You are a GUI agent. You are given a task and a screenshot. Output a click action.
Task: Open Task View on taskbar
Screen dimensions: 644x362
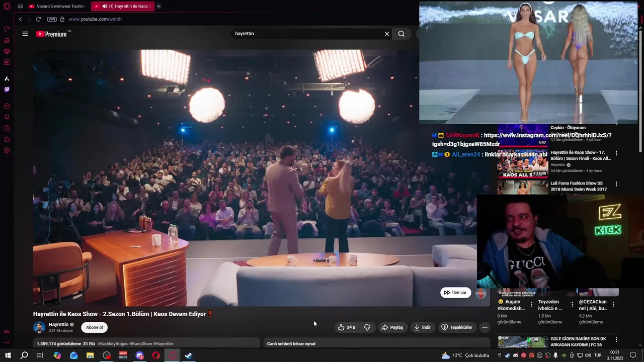[x=40, y=355]
